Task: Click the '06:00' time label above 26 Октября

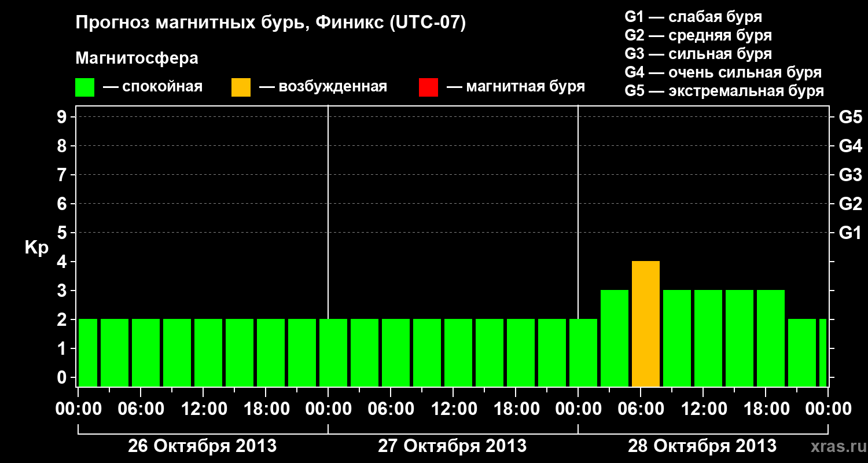Action: pyautogui.click(x=140, y=409)
